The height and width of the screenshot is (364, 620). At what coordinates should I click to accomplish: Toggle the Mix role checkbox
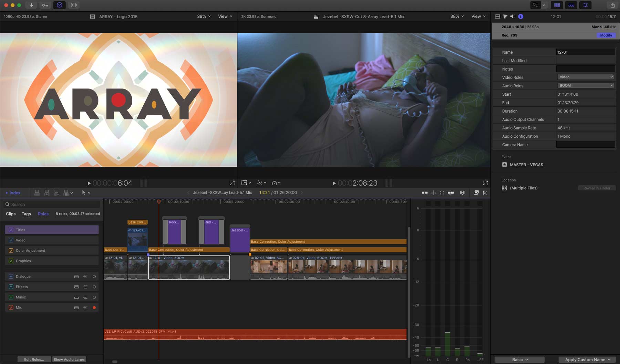point(11,308)
